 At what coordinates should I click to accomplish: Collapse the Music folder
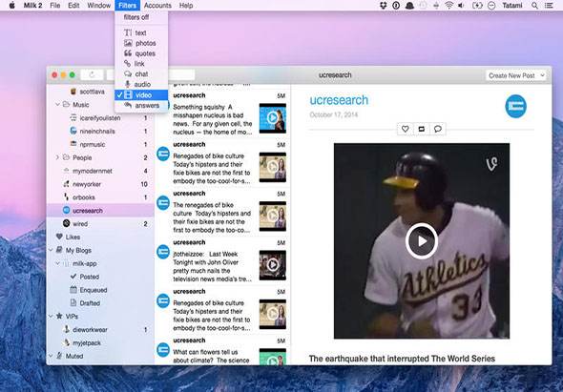pos(57,105)
